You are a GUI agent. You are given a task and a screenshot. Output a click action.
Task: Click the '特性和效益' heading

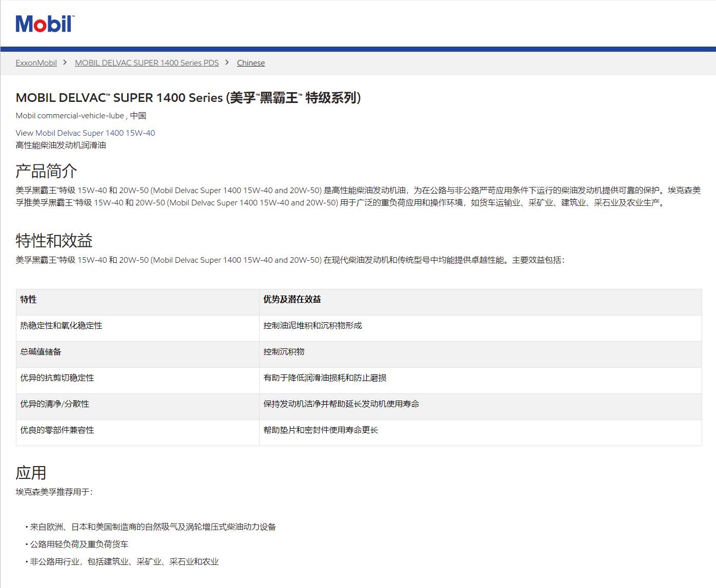pyautogui.click(x=54, y=241)
